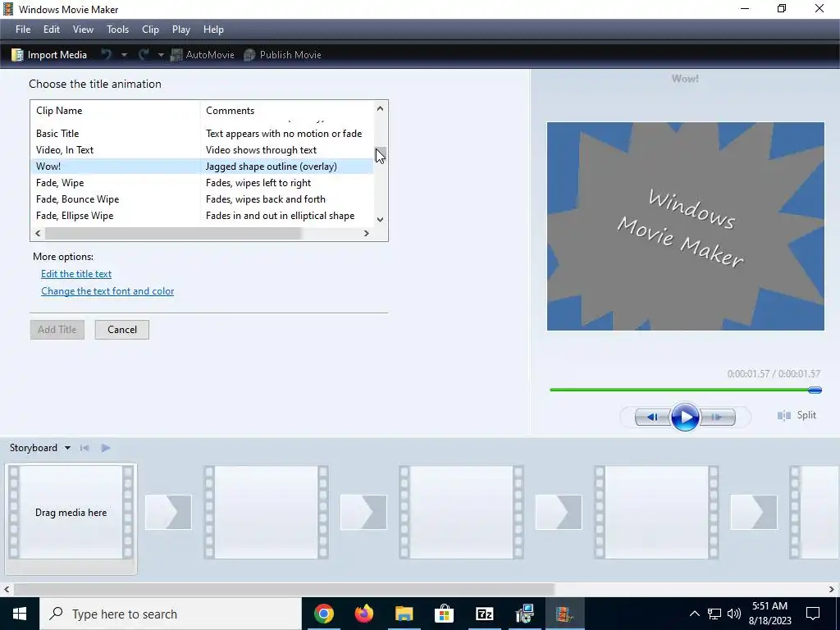840x630 pixels.
Task: Open the Clip menu
Action: [150, 30]
